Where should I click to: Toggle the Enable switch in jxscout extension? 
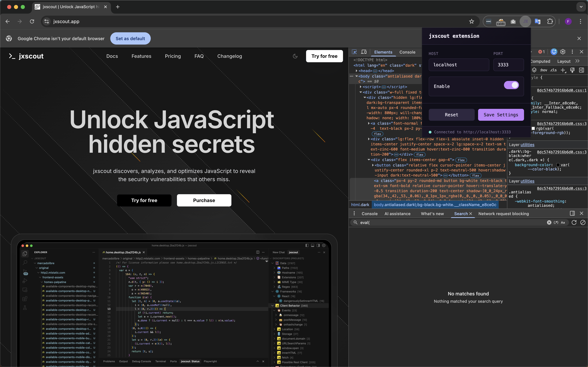tap(511, 85)
